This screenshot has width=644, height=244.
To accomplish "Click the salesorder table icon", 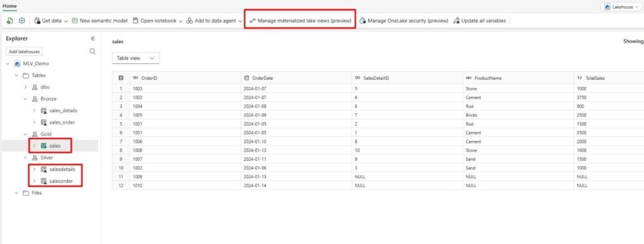I will pos(43,180).
